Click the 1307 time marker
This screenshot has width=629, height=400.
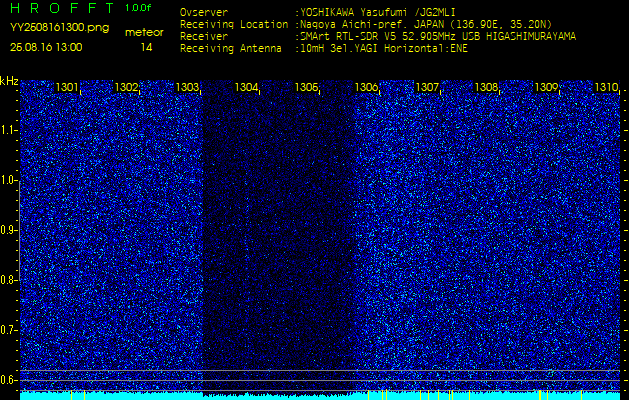(x=426, y=87)
